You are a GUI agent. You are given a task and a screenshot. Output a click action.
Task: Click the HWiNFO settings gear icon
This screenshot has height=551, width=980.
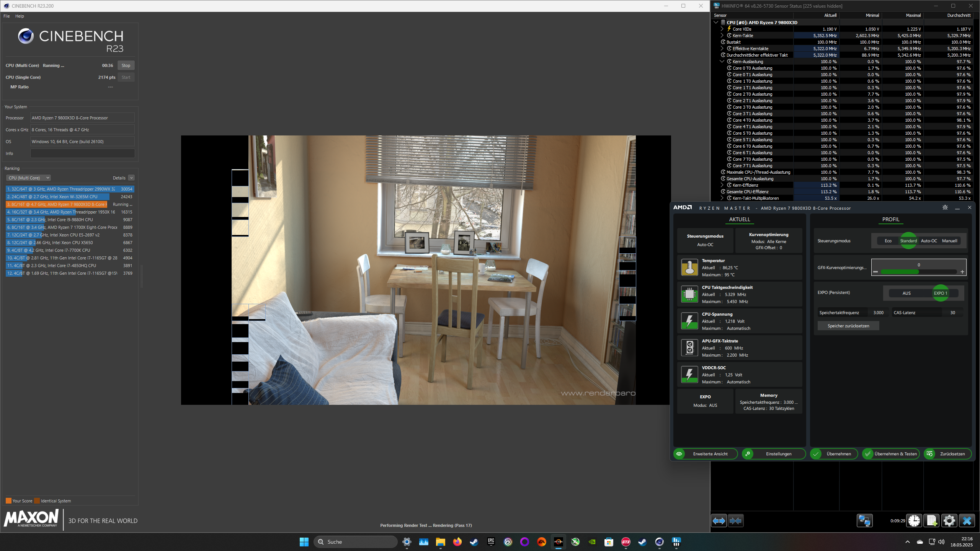click(949, 520)
